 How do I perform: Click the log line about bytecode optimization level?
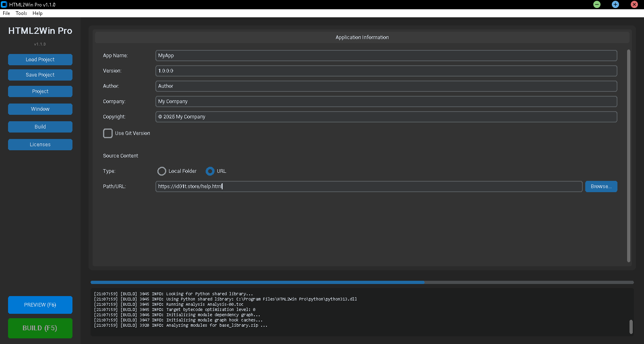175,310
